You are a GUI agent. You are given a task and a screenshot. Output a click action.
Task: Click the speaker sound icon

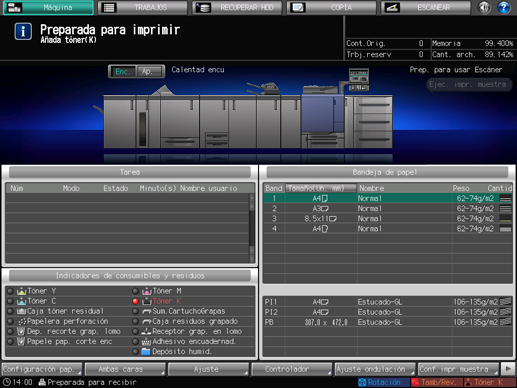(x=484, y=7)
